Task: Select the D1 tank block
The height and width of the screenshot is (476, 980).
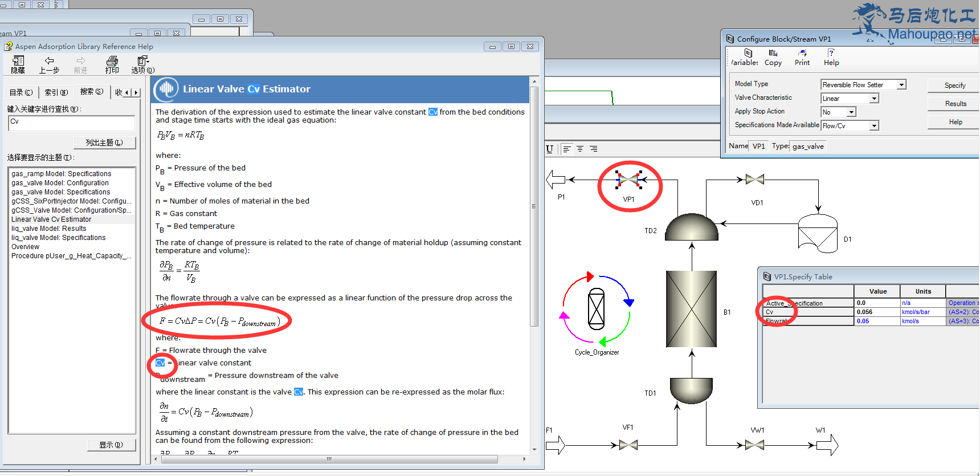Action: (818, 233)
